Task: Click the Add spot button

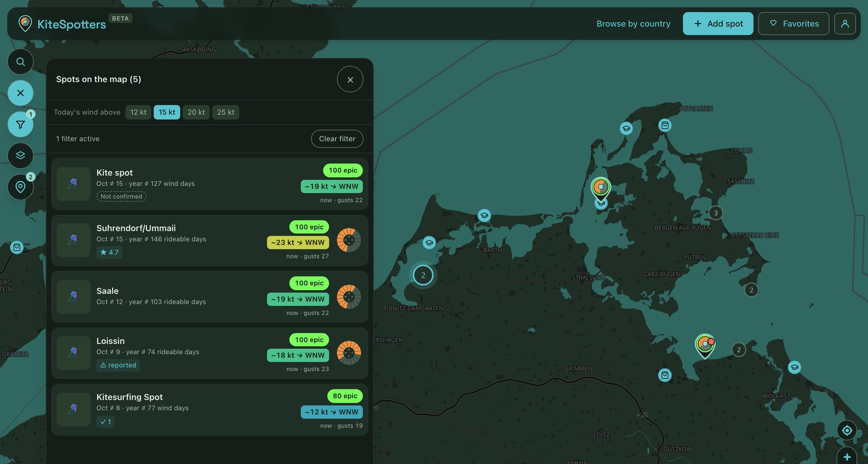Action: pos(718,24)
